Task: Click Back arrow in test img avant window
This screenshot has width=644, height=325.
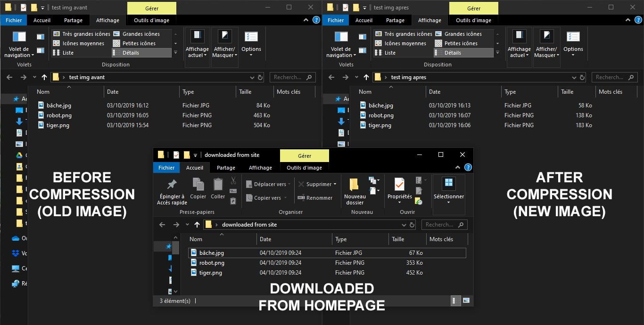Action: click(x=9, y=77)
